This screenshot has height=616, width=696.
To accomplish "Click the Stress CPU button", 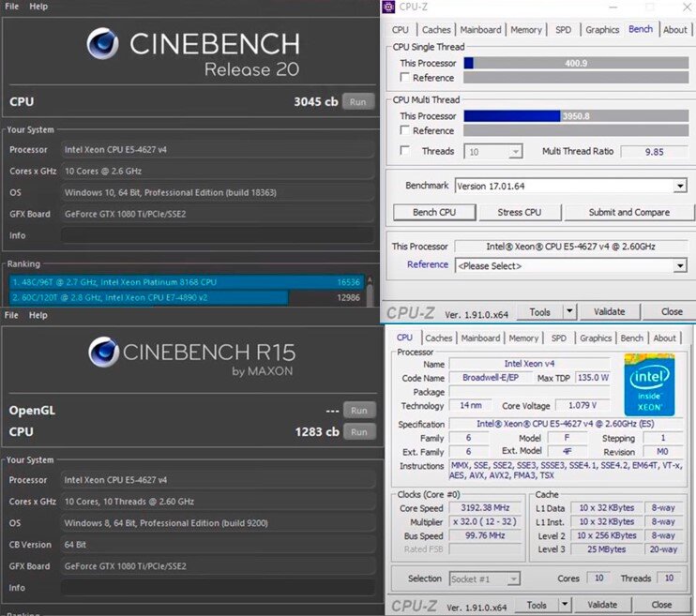I will click(x=520, y=212).
